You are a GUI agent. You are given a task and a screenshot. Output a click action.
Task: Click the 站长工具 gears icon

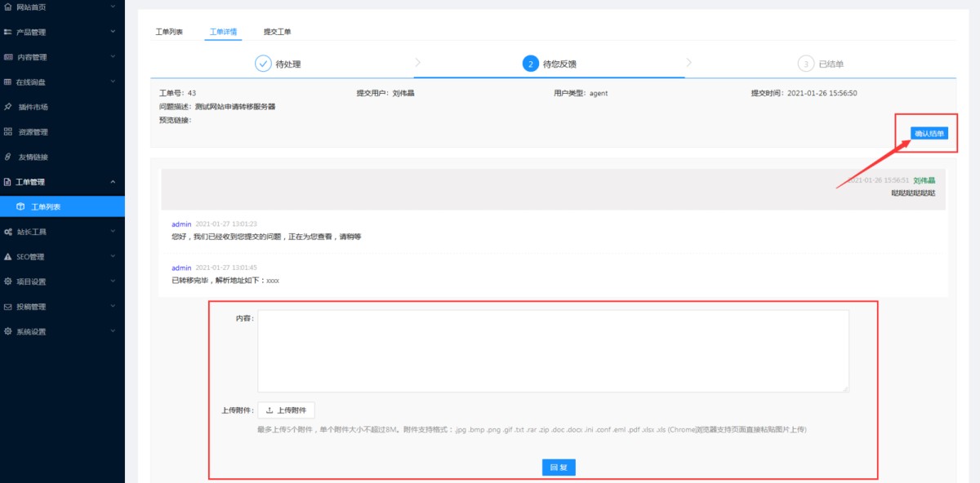(x=8, y=232)
